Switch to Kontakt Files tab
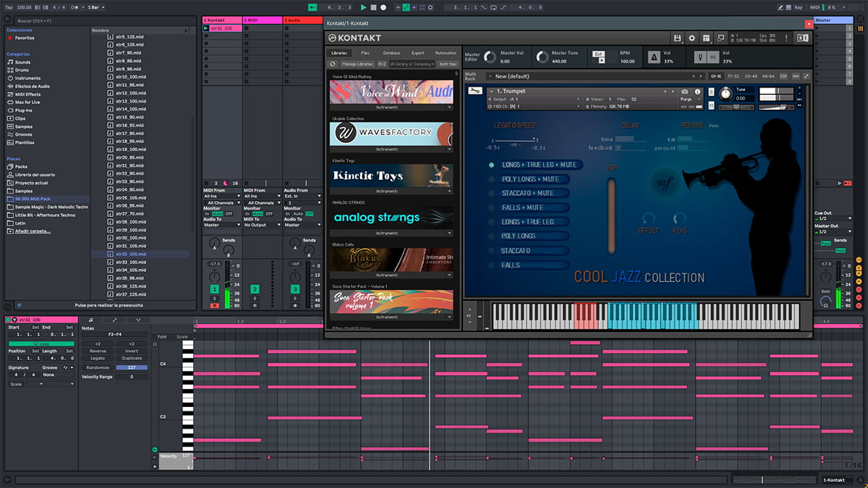Screen dimensions: 868x488 click(365, 53)
